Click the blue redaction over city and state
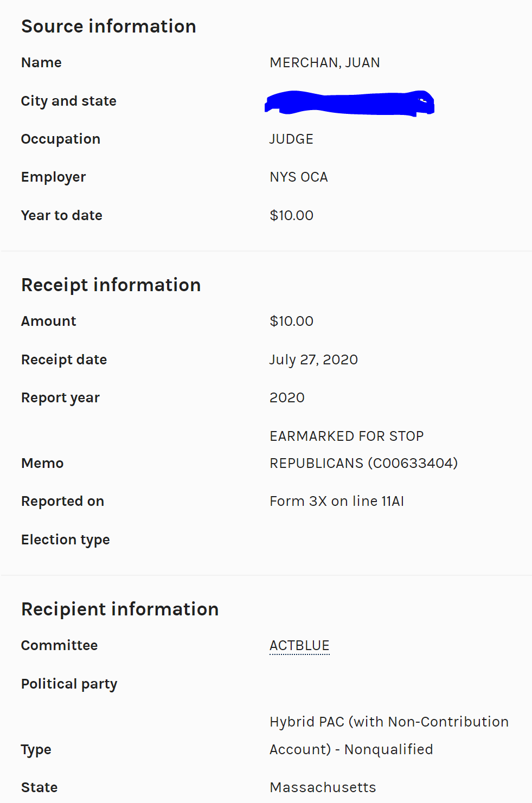The image size is (532, 803). click(x=349, y=103)
